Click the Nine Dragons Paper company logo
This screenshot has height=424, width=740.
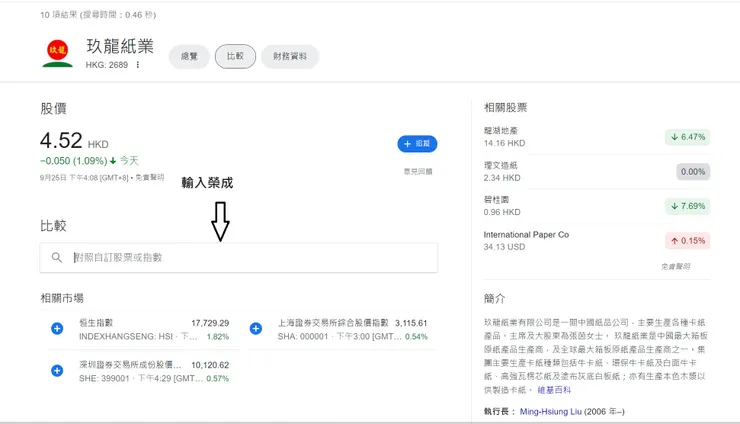point(58,53)
